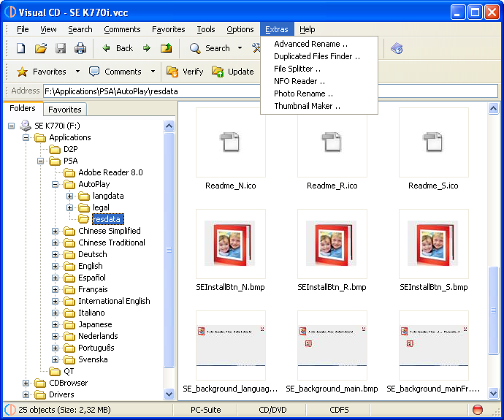This screenshot has width=504, height=420.
Task: Click the Address path field
Action: tap(270, 91)
